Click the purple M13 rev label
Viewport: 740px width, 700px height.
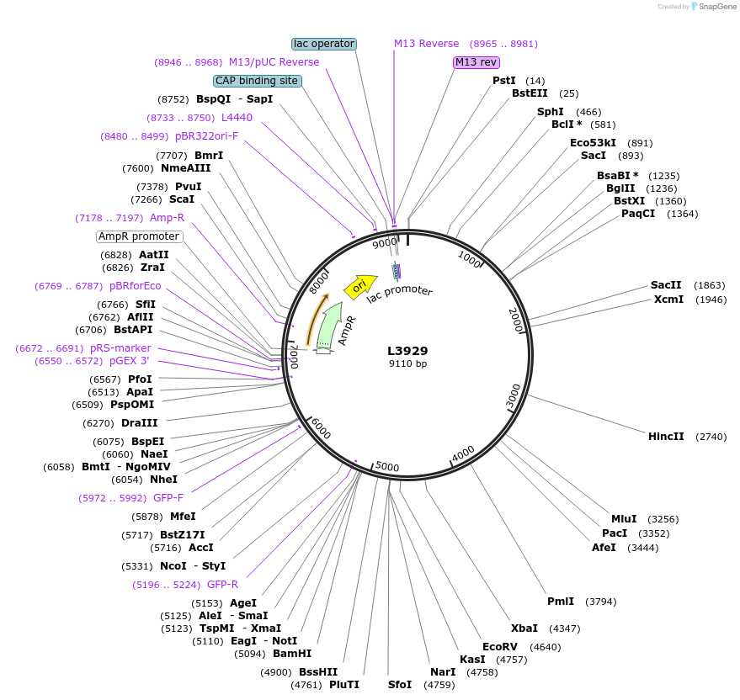click(476, 61)
